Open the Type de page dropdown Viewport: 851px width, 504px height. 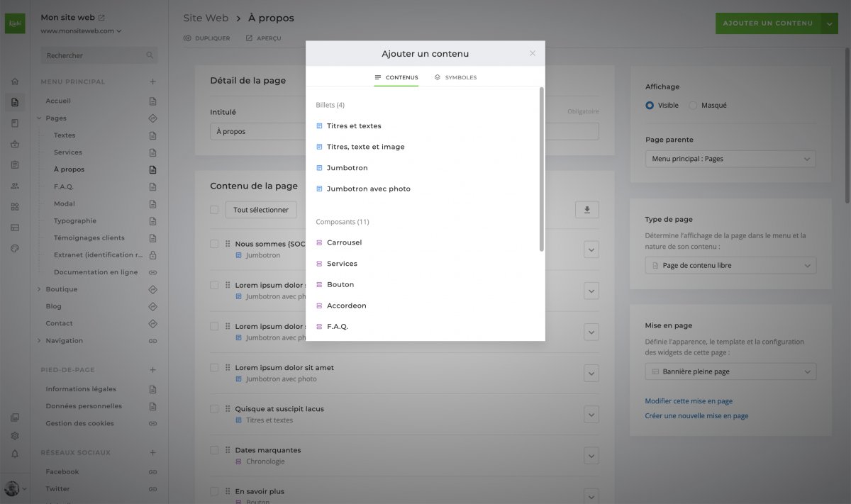click(x=730, y=266)
